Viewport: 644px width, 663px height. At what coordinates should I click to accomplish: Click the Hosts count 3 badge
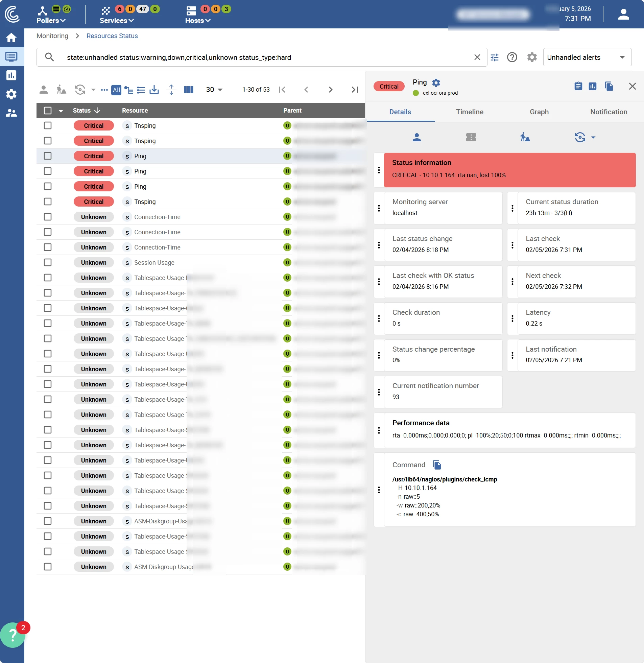[226, 9]
